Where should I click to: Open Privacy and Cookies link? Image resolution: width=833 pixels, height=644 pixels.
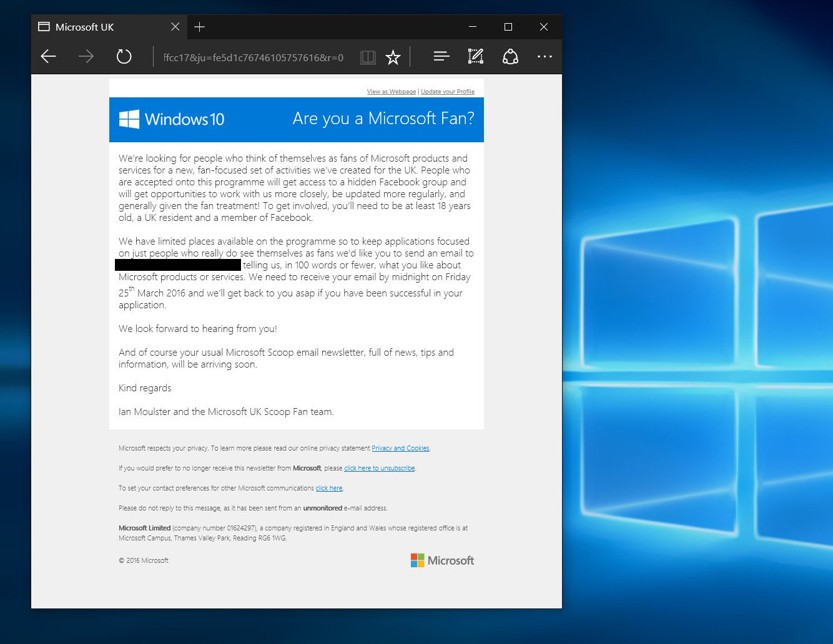[x=400, y=448]
